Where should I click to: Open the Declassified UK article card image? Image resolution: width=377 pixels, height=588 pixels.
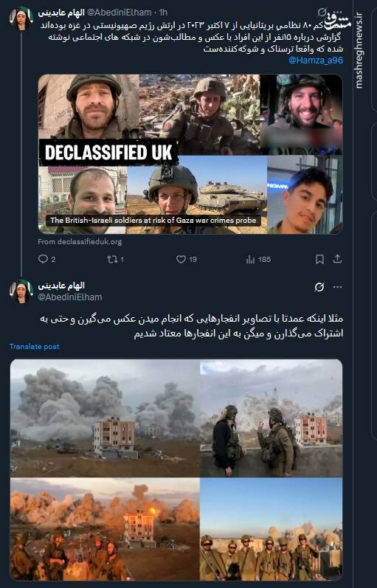tap(190, 154)
